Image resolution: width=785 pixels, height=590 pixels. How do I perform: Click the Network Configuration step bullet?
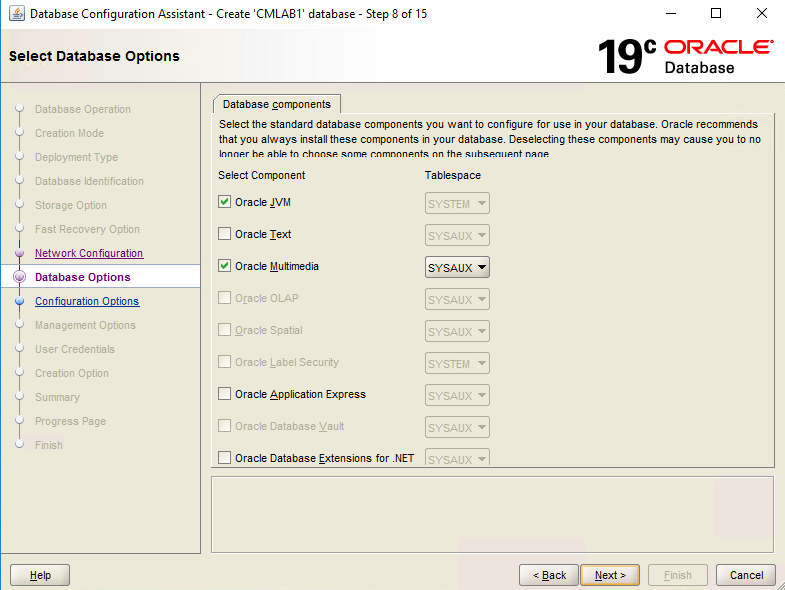(20, 253)
